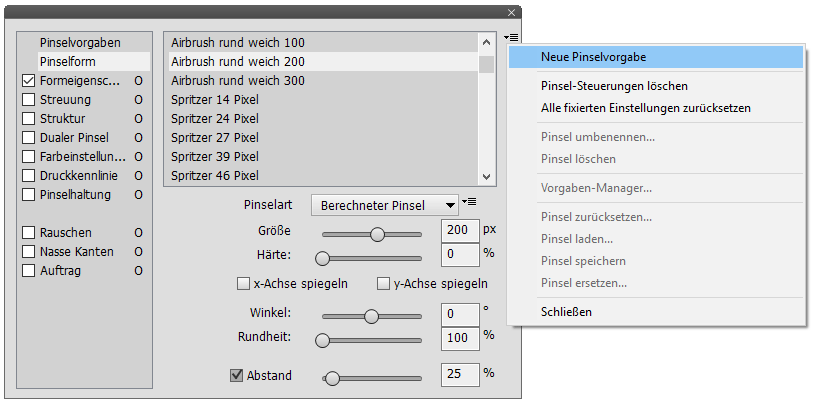Enable the x-Achse spiegeln checkbox
Image resolution: width=813 pixels, height=405 pixels.
click(243, 284)
